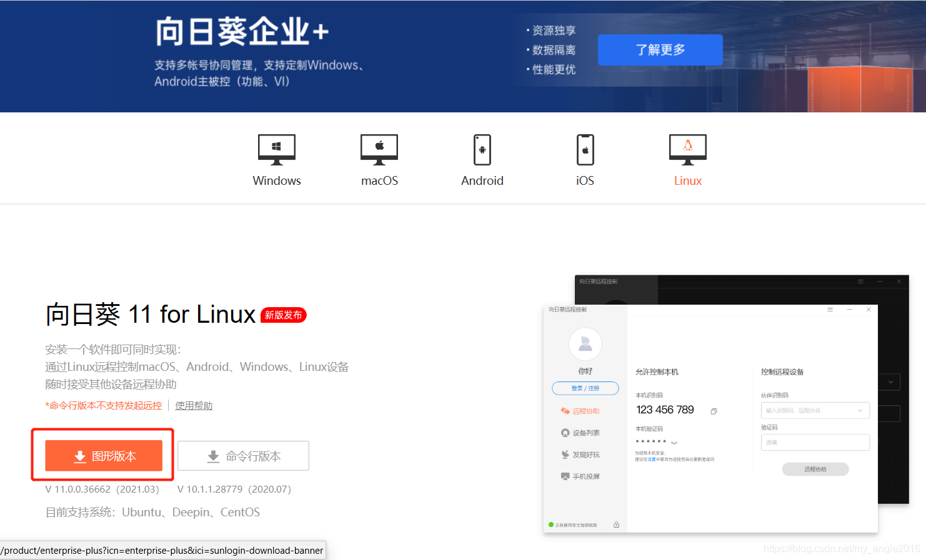Select the Windows platform icon
Viewport: 926px width, 560px height.
pos(277,150)
